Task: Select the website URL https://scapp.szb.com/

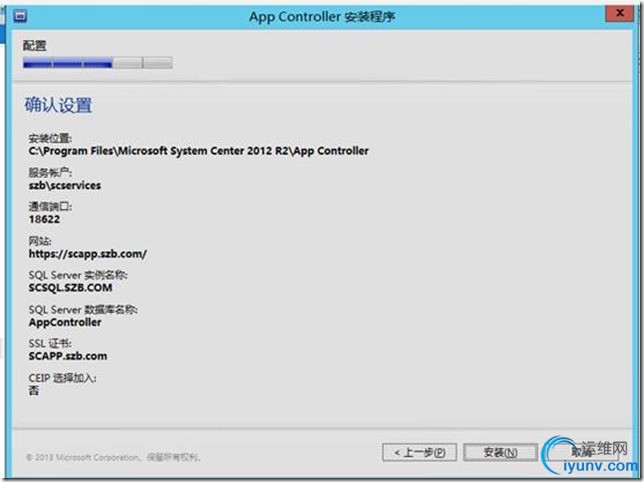Action: point(87,254)
